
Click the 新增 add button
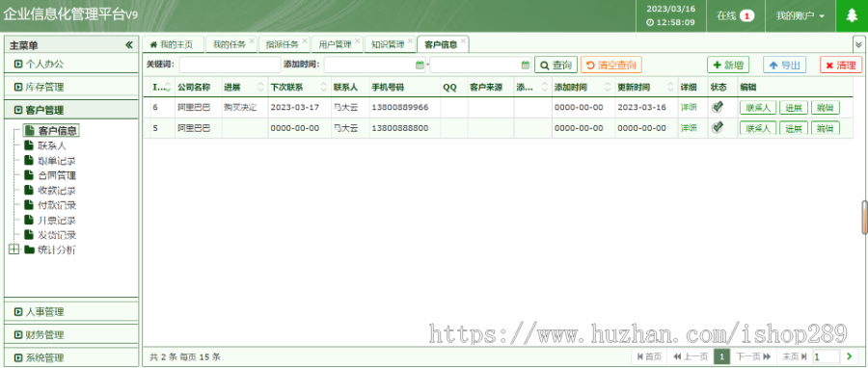(728, 66)
